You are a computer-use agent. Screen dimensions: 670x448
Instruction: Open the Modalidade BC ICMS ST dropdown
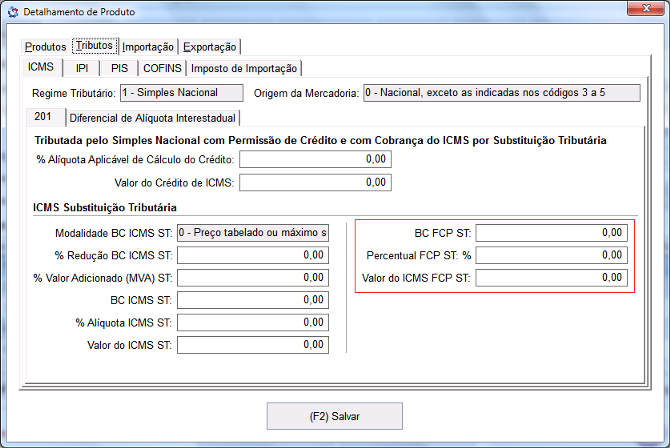tap(252, 233)
